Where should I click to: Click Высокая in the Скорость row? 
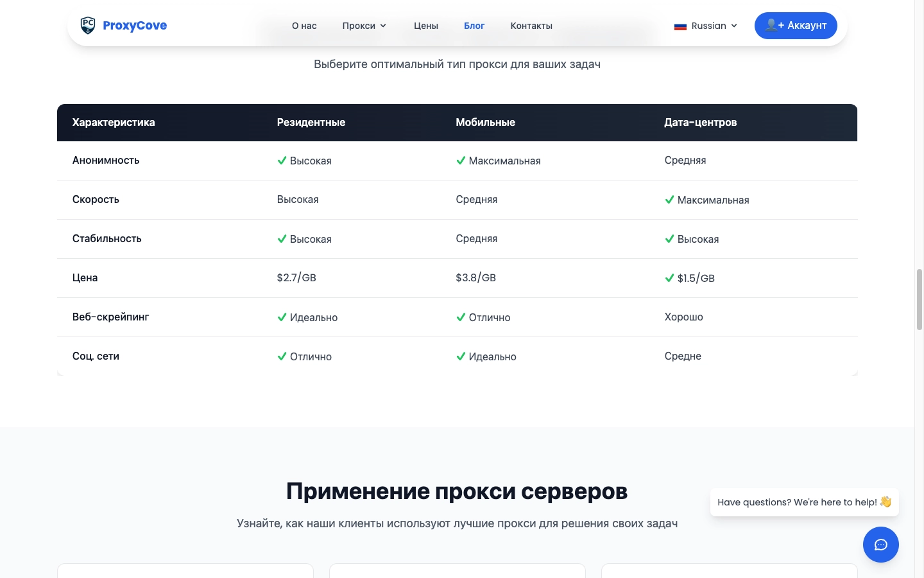(x=298, y=199)
